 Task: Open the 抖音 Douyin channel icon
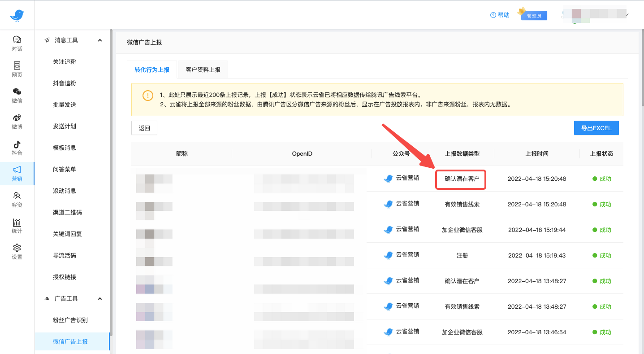17,148
